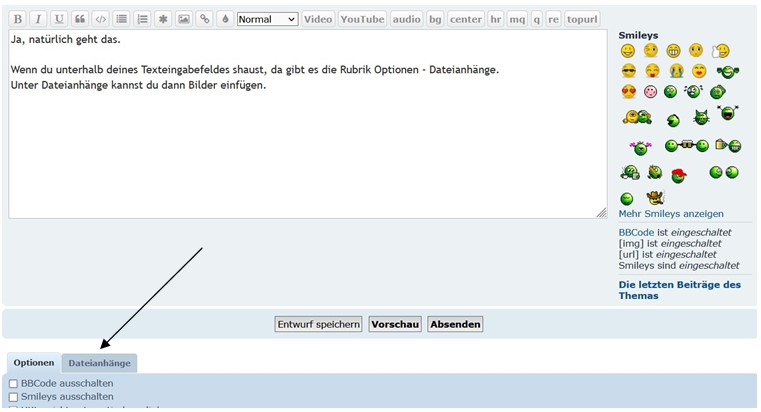Apply italic formatting button

tap(38, 19)
